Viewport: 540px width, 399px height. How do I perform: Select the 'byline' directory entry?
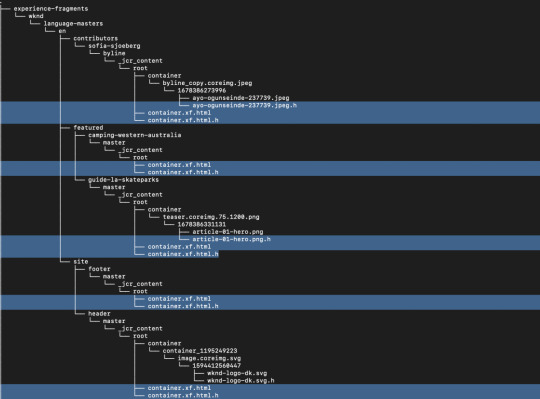[114, 53]
